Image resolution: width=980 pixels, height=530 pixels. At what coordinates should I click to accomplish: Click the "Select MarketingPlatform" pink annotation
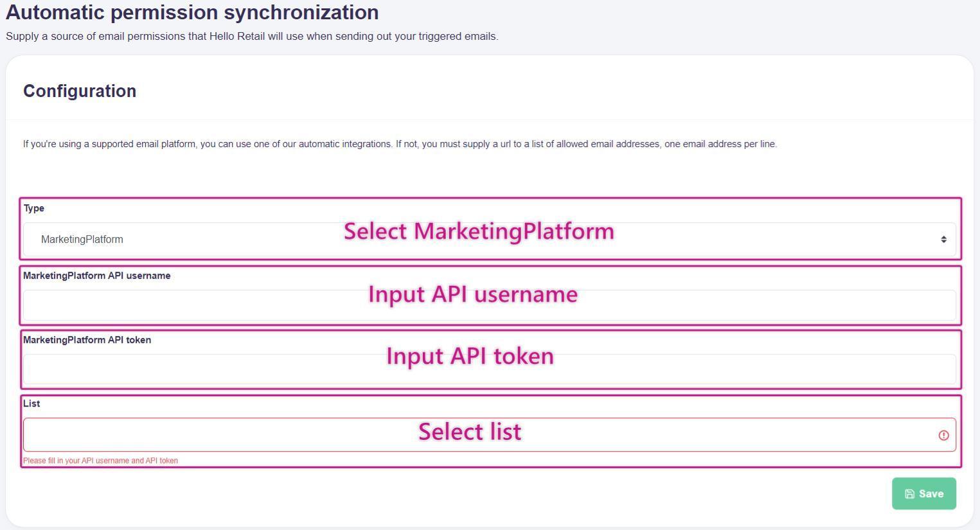(x=479, y=231)
